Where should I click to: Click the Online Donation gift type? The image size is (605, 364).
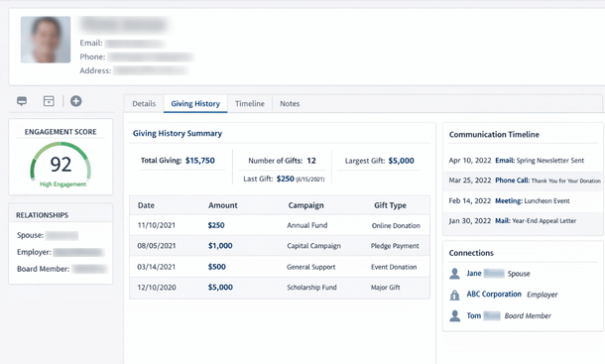[396, 226]
